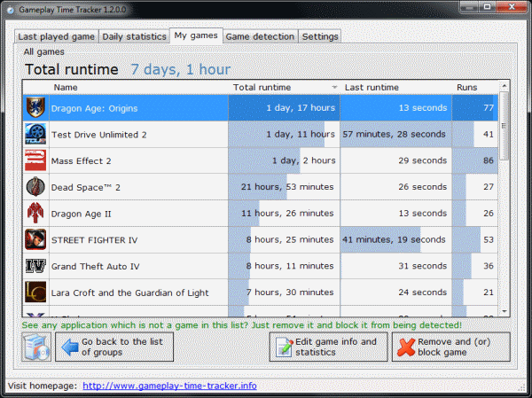Go to the Settings tab
This screenshot has height=398, width=532.
coord(320,36)
